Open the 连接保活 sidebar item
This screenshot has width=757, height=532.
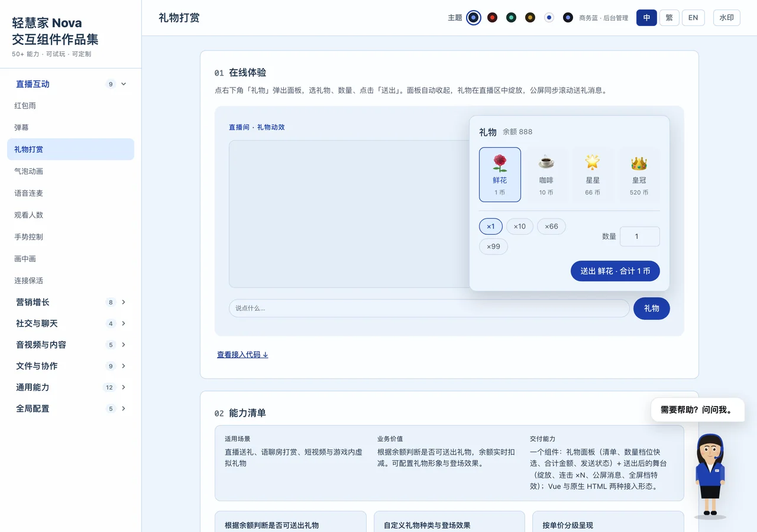(x=71, y=281)
